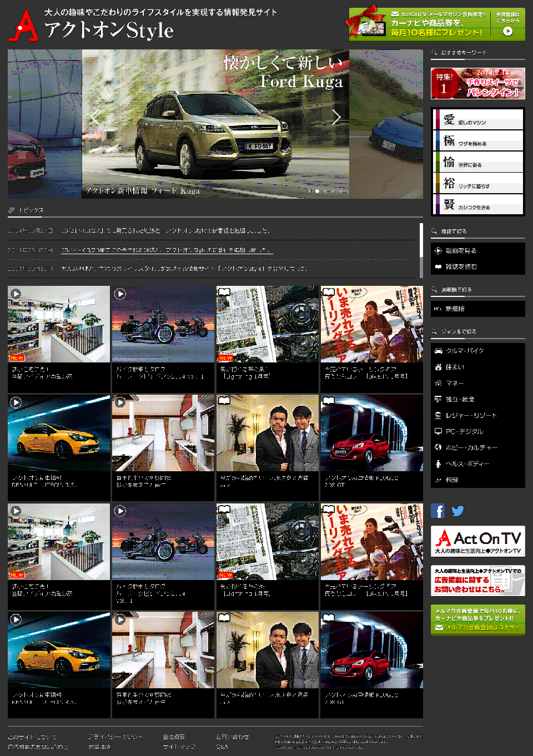The height and width of the screenshot is (756, 533).
Task: Select the 賢 カシコク生きる keyword
Action: coord(478,204)
